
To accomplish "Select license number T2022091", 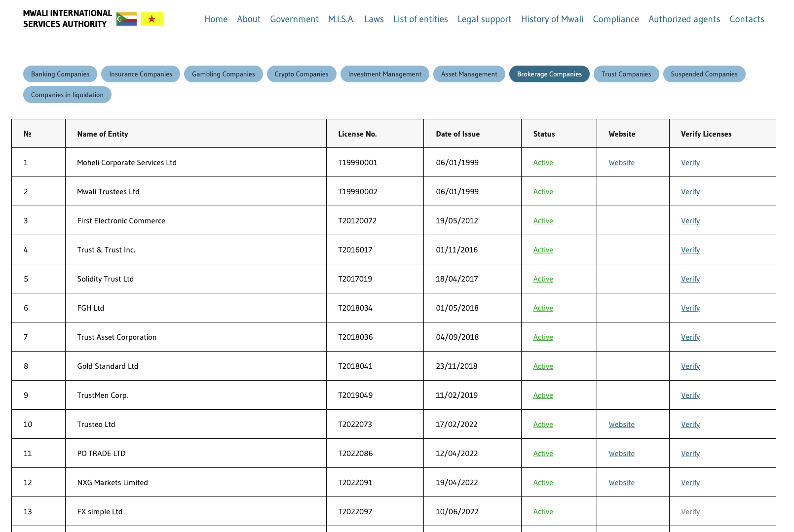I will 355,483.
